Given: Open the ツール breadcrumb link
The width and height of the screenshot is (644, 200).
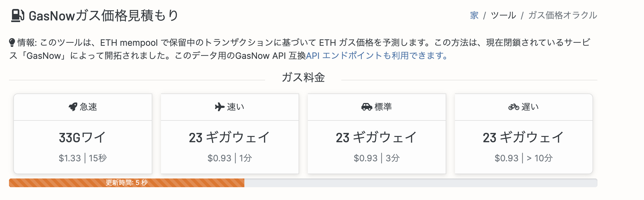Looking at the screenshot, I should click(x=503, y=16).
